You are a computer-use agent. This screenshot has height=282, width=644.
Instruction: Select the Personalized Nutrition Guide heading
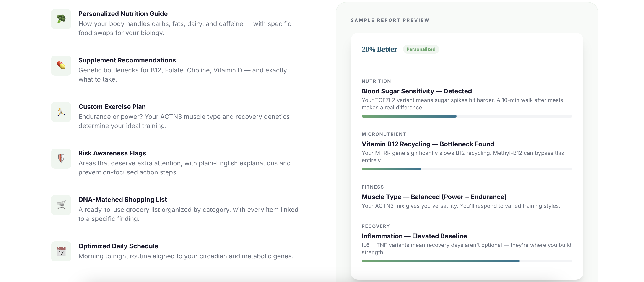pyautogui.click(x=123, y=14)
